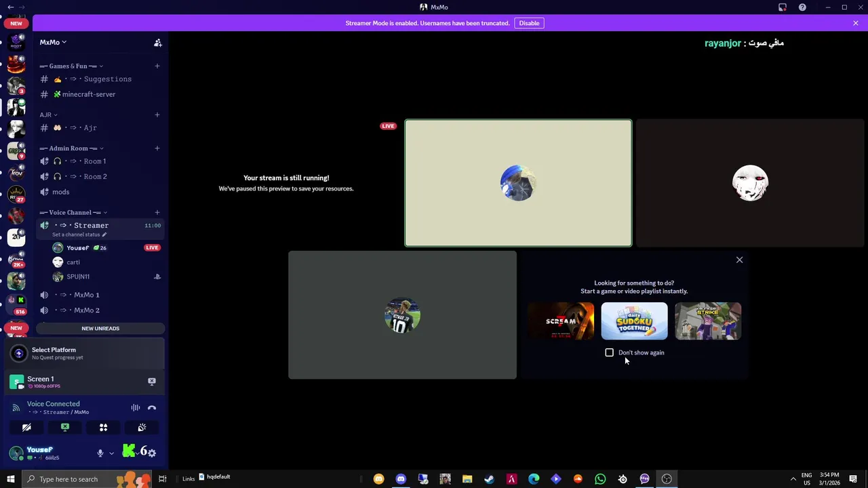
Task: Close the Looking for something to do panel
Action: pyautogui.click(x=739, y=260)
